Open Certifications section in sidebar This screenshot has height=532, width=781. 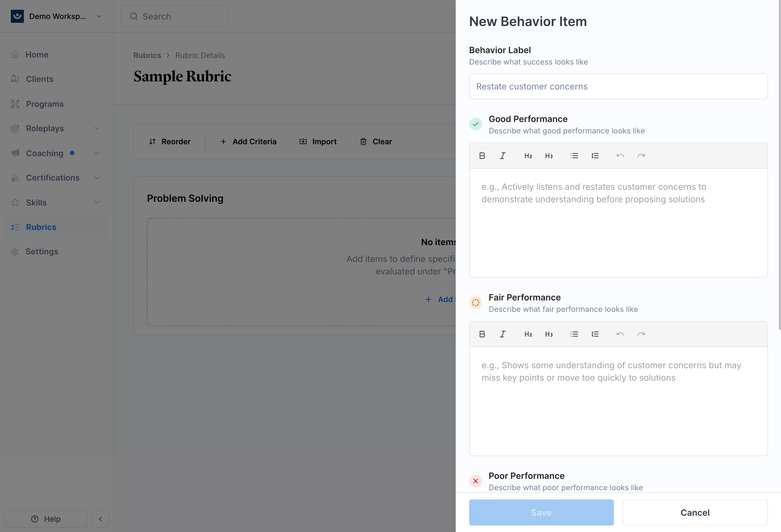click(56, 178)
